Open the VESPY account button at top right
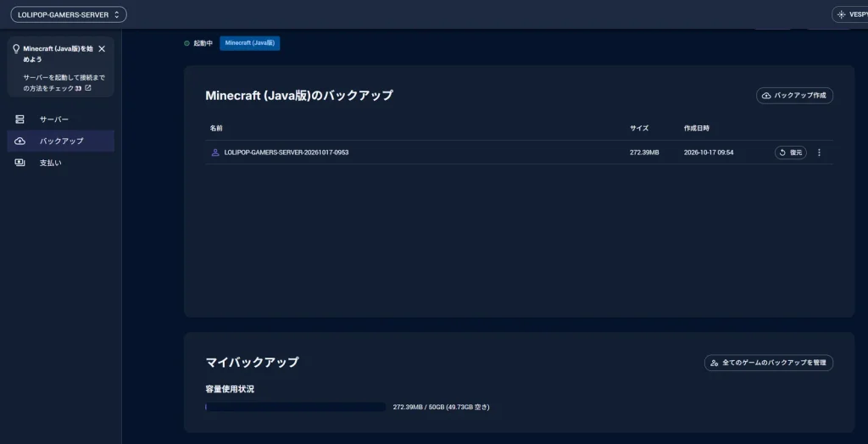 click(851, 15)
